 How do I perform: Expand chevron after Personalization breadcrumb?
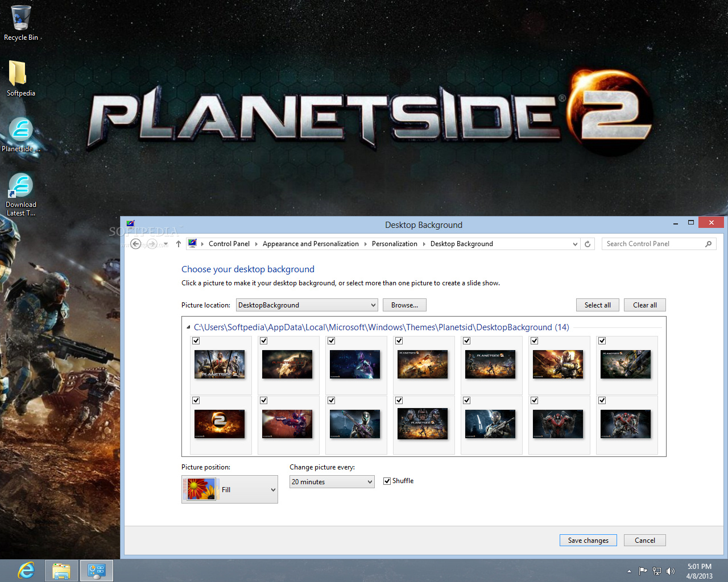coord(424,244)
